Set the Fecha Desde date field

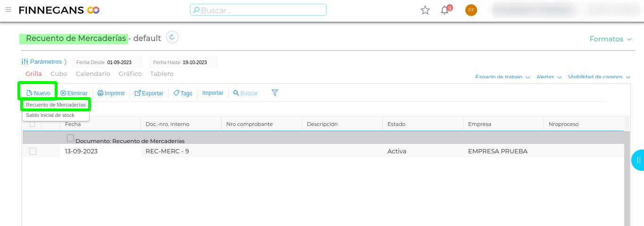(x=107, y=62)
